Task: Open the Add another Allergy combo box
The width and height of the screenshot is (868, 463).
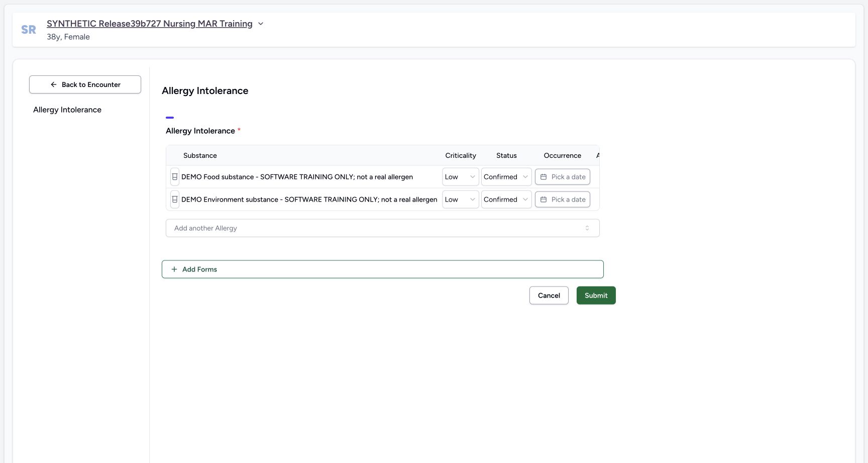Action: pyautogui.click(x=383, y=228)
